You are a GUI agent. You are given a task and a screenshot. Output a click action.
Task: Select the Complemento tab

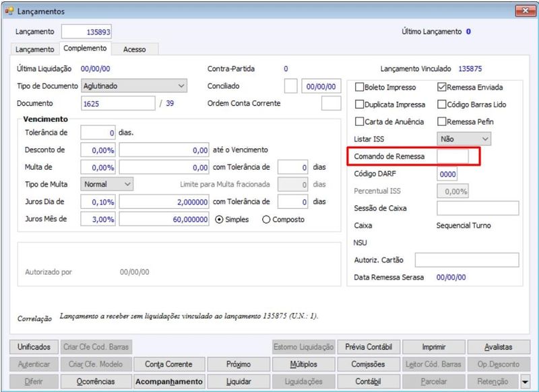(85, 48)
